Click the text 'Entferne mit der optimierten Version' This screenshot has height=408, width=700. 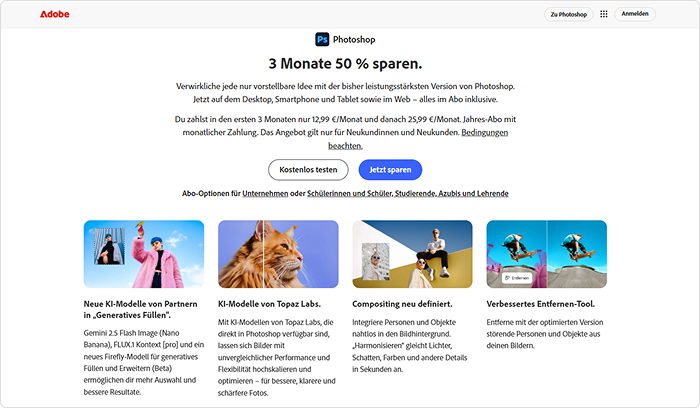click(x=545, y=322)
